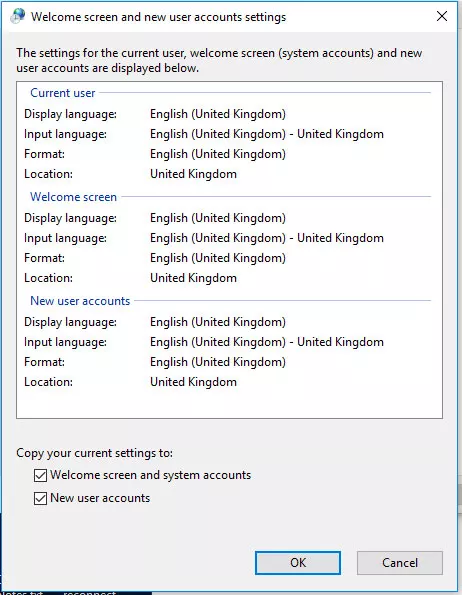The image size is (462, 595).
Task: Dismiss the dialog using Cancel
Action: 400,563
